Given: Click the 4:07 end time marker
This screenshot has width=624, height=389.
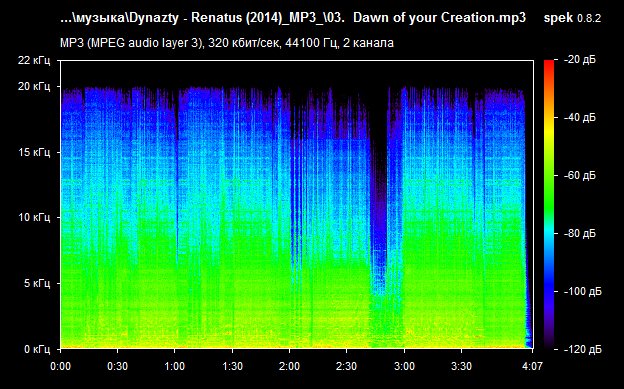Looking at the screenshot, I should pyautogui.click(x=532, y=366).
